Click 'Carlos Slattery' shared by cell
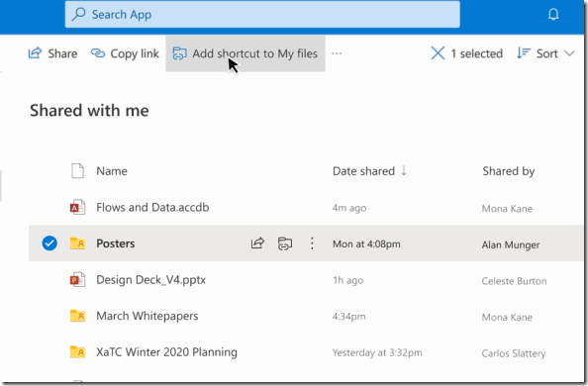The width and height of the screenshot is (588, 386). 514,353
